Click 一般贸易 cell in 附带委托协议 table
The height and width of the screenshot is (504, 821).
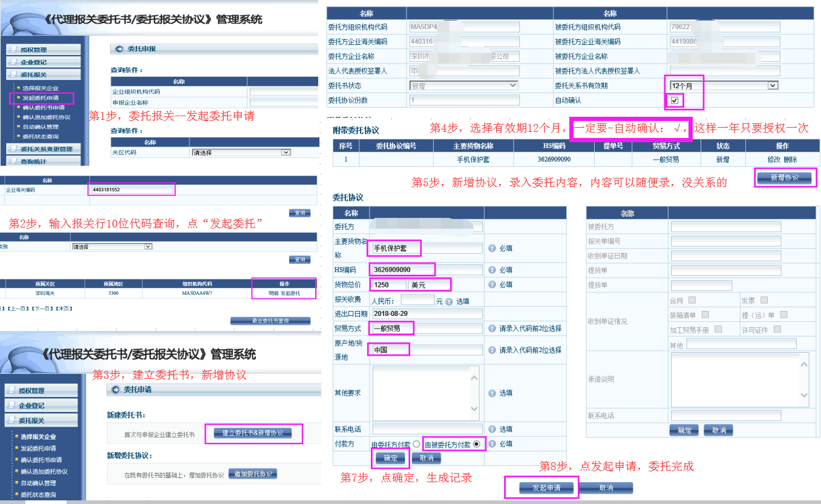click(666, 160)
